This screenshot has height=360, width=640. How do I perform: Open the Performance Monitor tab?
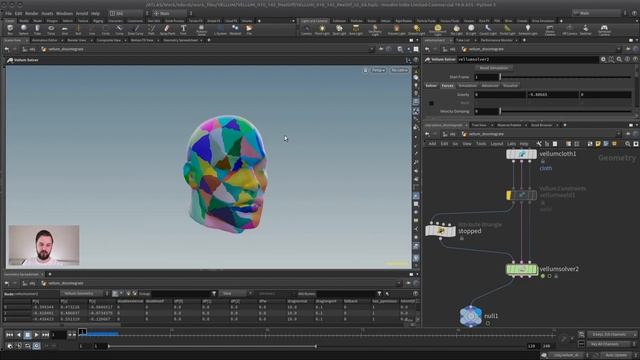tap(496, 40)
